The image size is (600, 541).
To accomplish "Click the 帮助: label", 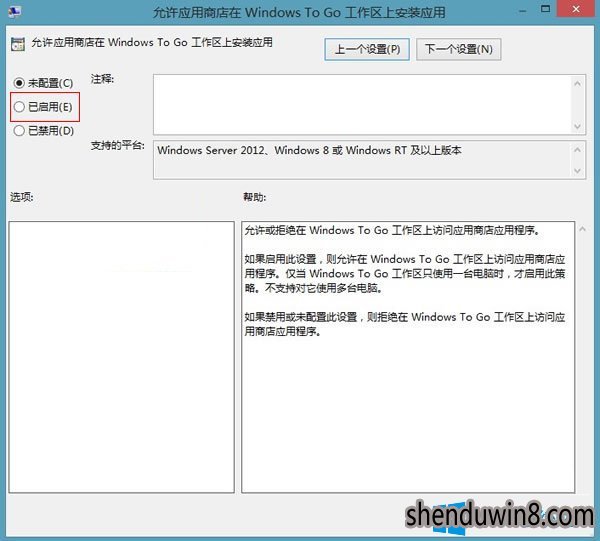I will pos(255,197).
